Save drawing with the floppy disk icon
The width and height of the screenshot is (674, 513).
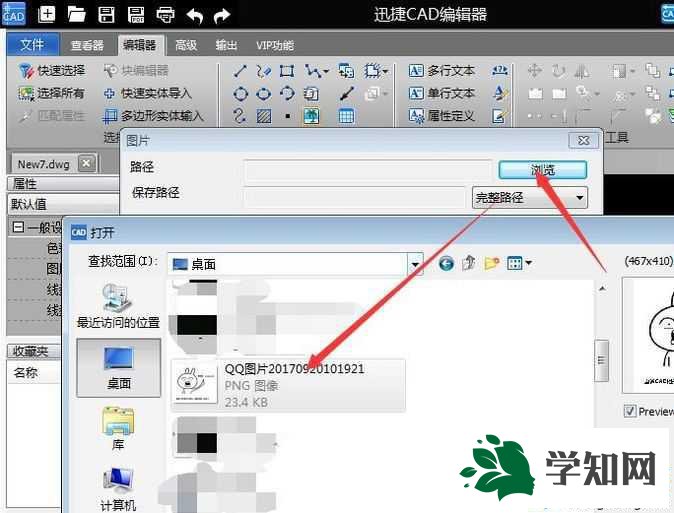click(107, 14)
